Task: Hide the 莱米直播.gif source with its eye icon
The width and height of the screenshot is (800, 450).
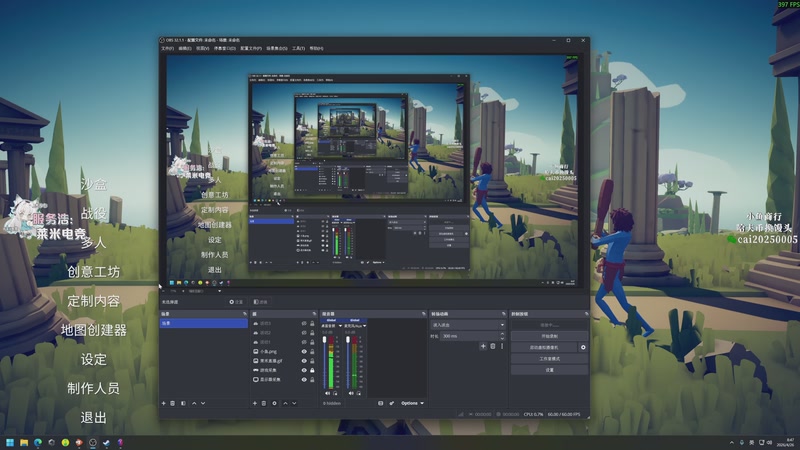Action: [304, 361]
